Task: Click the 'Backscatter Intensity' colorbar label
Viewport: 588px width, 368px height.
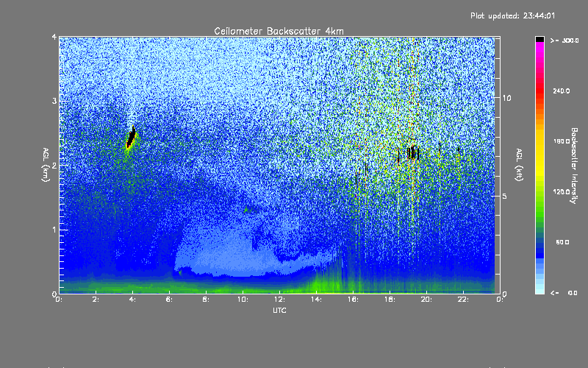Action: tap(574, 166)
